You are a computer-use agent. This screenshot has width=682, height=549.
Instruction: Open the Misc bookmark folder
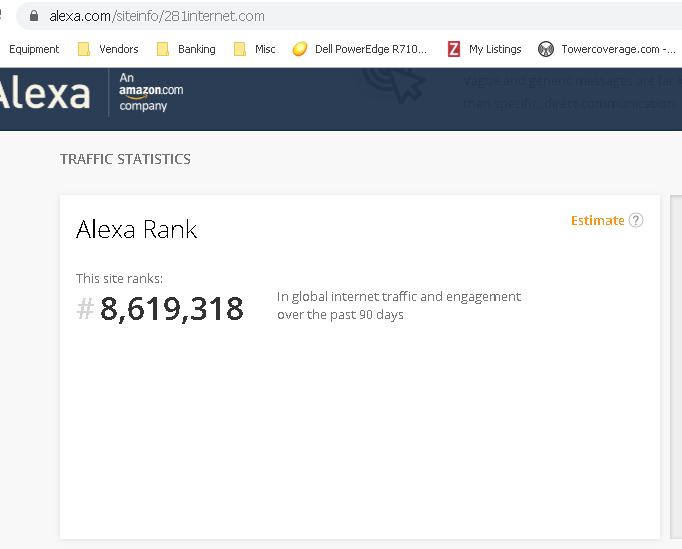254,49
